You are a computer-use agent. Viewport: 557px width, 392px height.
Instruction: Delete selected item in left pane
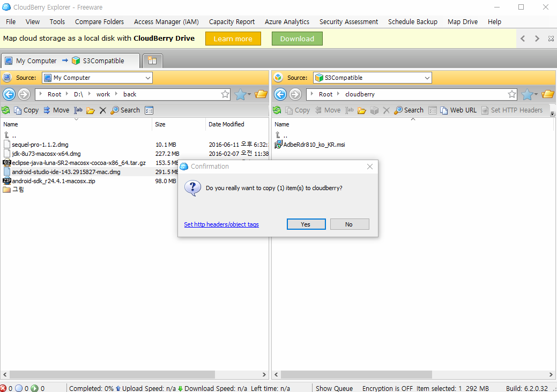(102, 110)
